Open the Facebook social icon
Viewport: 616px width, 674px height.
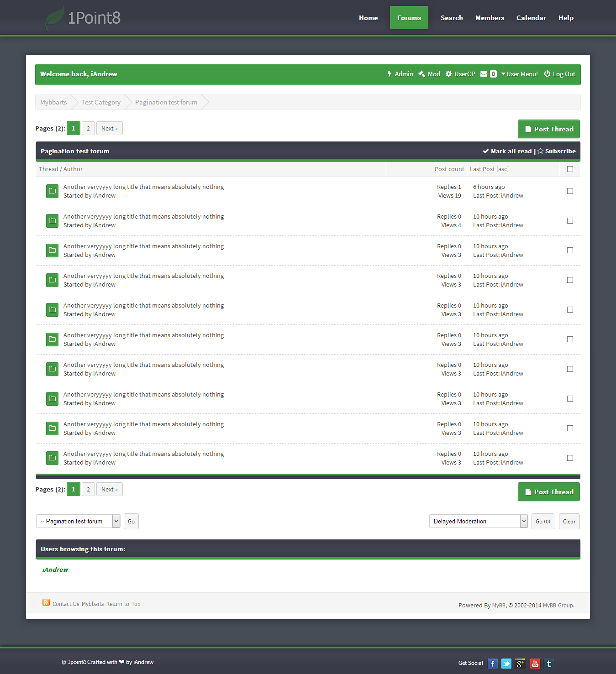pyautogui.click(x=493, y=664)
